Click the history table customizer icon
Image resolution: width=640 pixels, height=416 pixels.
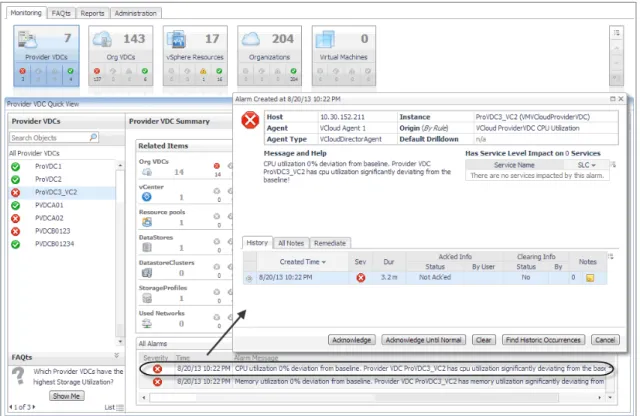pos(611,257)
